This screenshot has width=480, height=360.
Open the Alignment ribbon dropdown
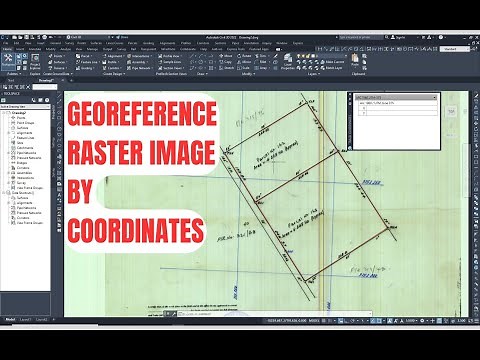[x=114, y=56]
